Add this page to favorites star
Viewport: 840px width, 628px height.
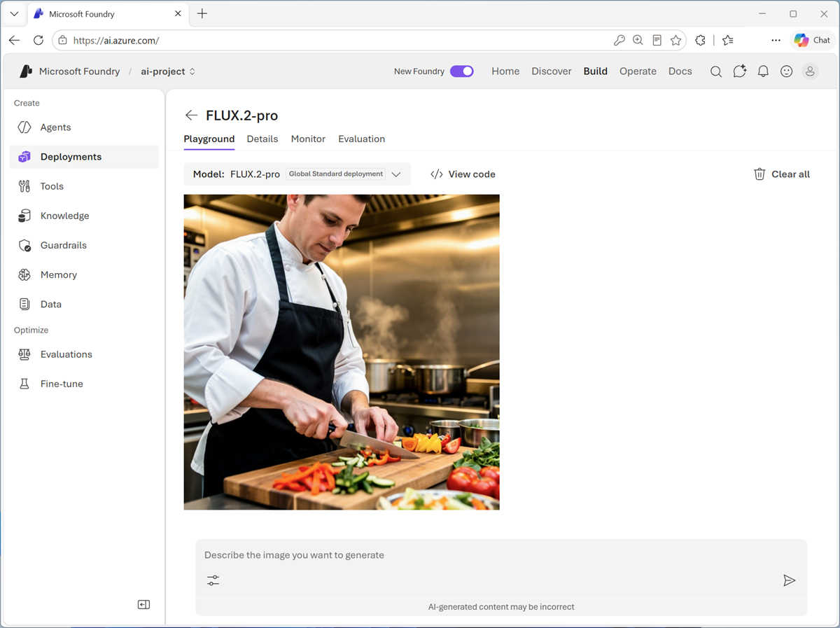pyautogui.click(x=675, y=41)
